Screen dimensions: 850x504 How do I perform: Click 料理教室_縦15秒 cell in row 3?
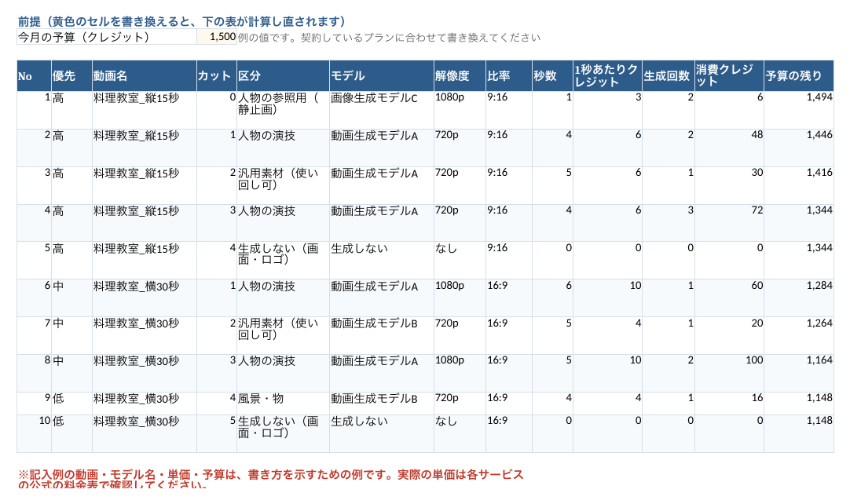click(x=145, y=185)
